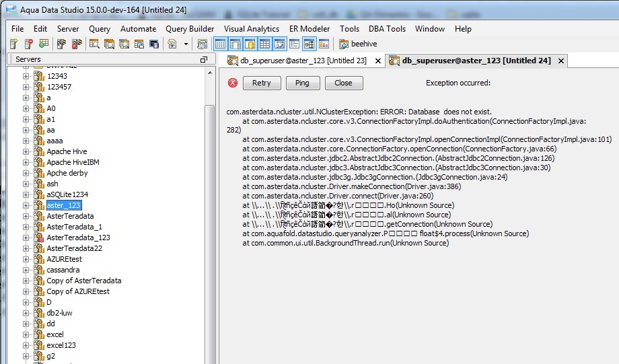Select the excel server row
619x364 pixels.
tap(55, 334)
